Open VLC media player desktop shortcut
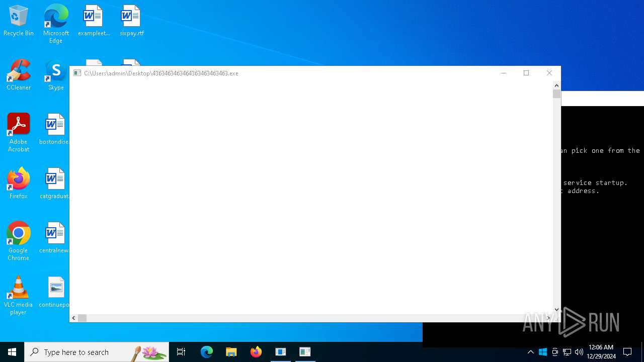This screenshot has width=644, height=362. (x=19, y=295)
